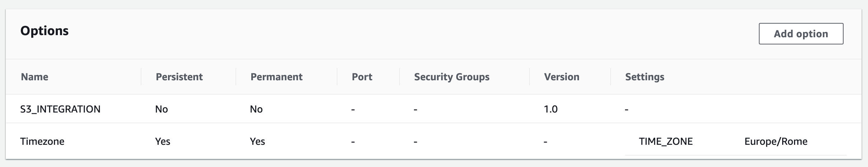Select the Permanent column header
Image resolution: width=868 pixels, height=167 pixels.
(276, 77)
